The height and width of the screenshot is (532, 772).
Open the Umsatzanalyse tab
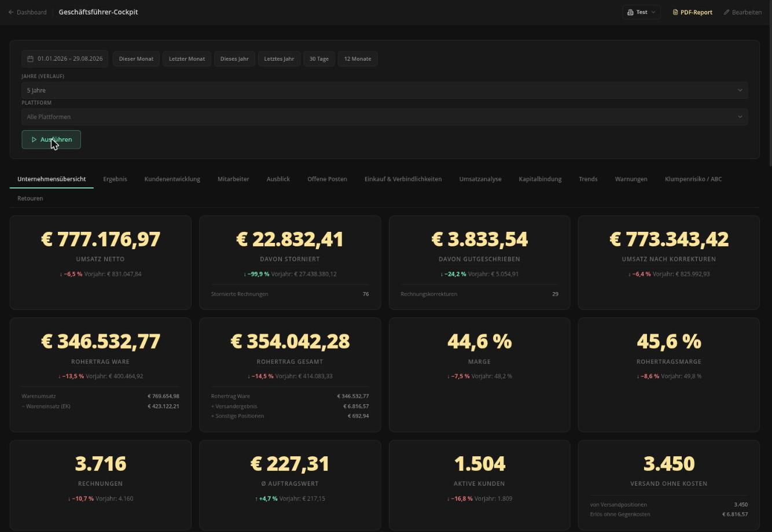pos(480,179)
